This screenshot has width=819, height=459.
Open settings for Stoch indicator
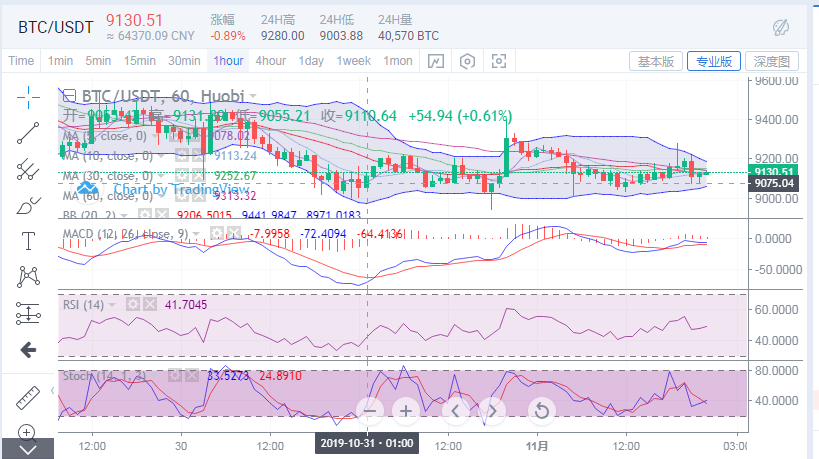175,375
